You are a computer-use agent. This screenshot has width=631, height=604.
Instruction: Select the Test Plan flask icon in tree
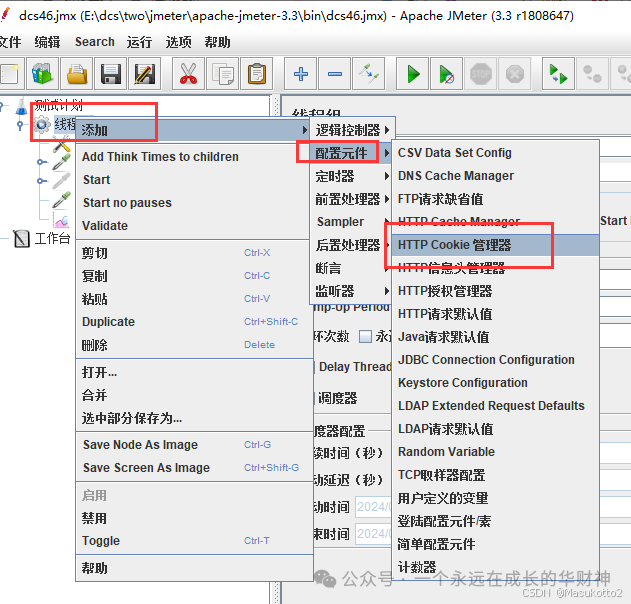pos(22,106)
